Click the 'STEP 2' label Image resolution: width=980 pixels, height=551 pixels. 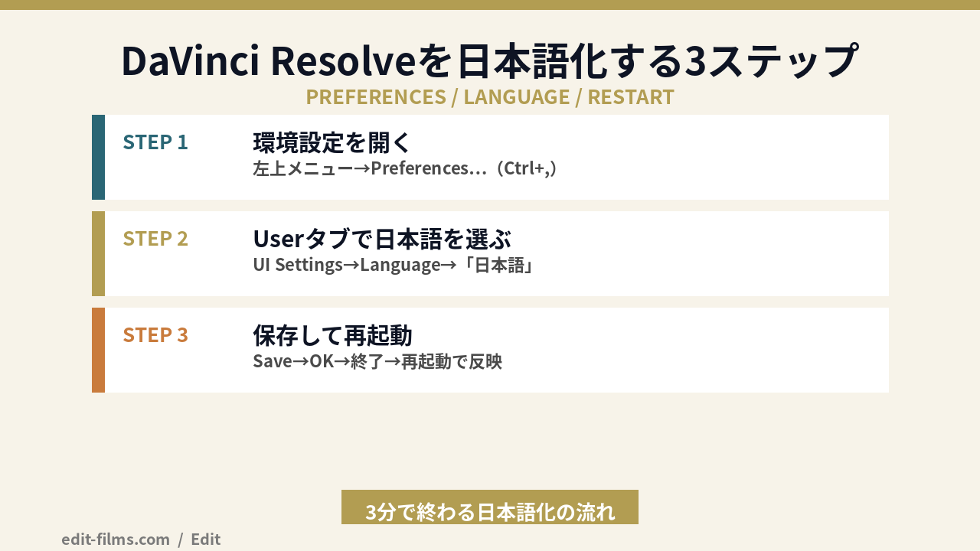pos(155,239)
